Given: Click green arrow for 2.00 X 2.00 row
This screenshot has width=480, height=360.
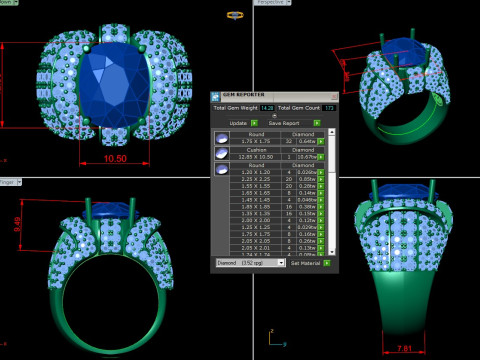Looking at the screenshot, I should [x=321, y=220].
